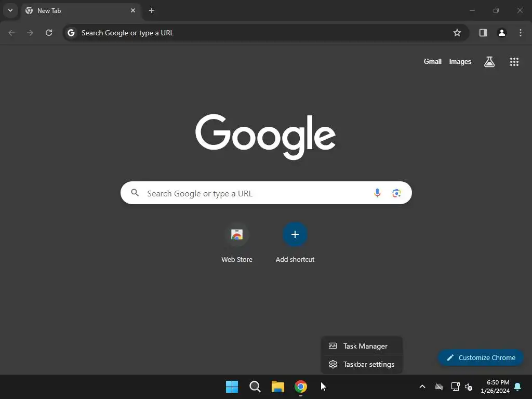Open the Chrome profile menu
This screenshot has height=399, width=532.
coord(502,33)
